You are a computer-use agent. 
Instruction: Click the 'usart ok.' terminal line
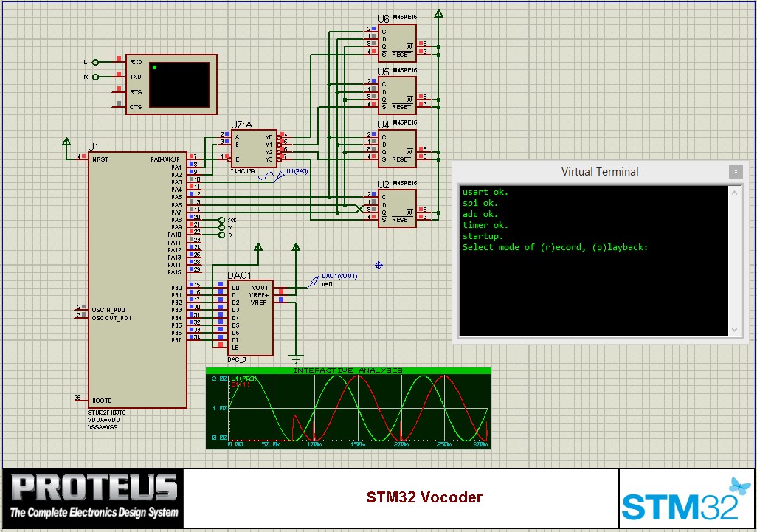pos(485,192)
